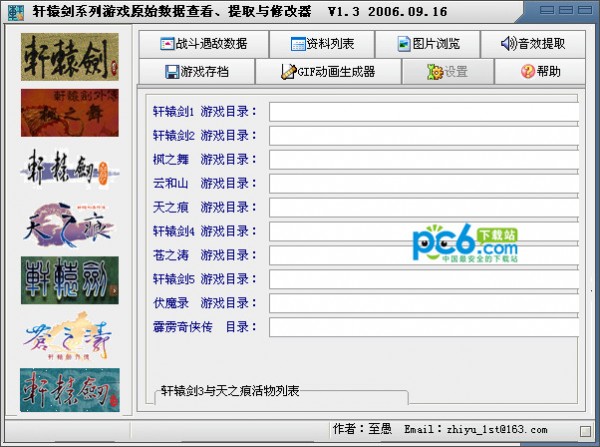Click the data list table icon

[298, 44]
